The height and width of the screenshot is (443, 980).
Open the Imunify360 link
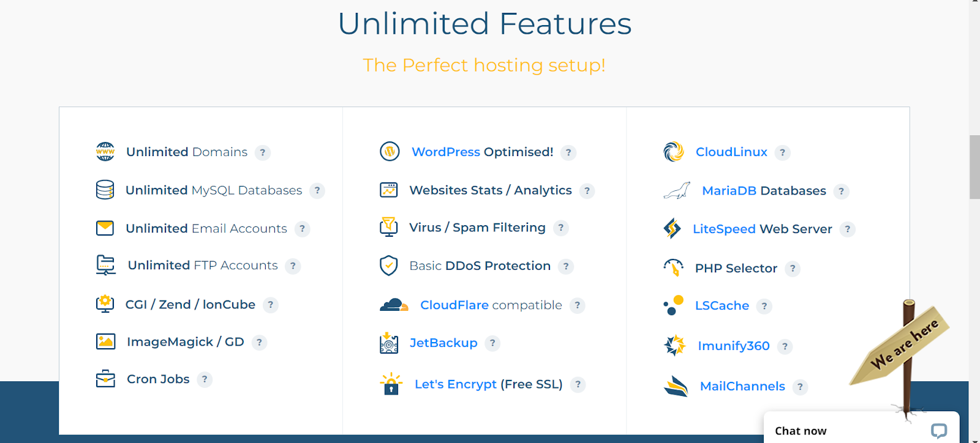(734, 346)
